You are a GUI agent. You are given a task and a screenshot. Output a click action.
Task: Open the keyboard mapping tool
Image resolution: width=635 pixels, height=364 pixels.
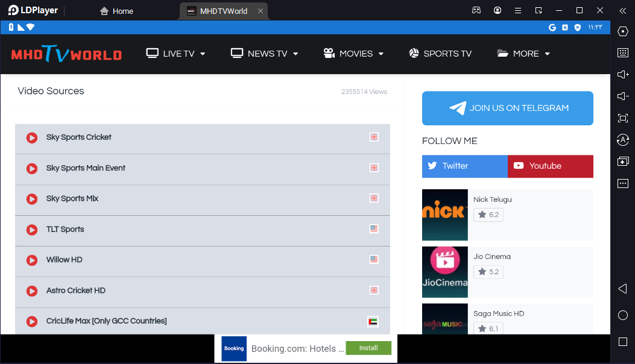click(623, 52)
